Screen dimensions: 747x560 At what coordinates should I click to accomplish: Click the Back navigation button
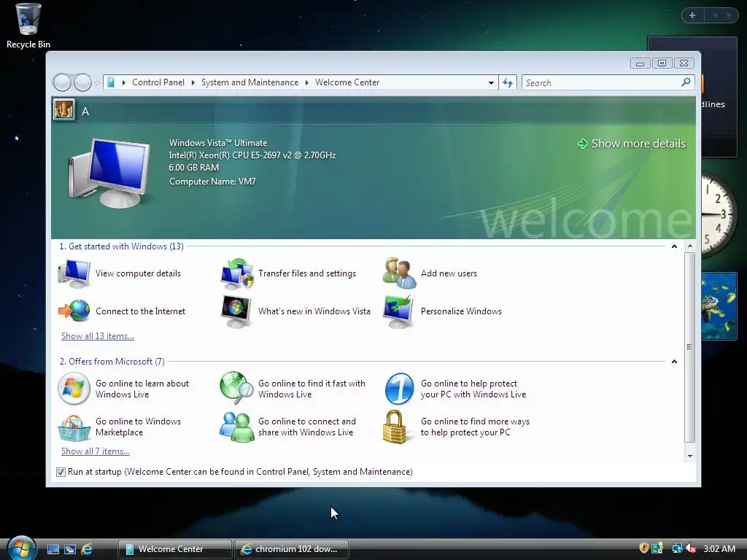click(x=62, y=83)
